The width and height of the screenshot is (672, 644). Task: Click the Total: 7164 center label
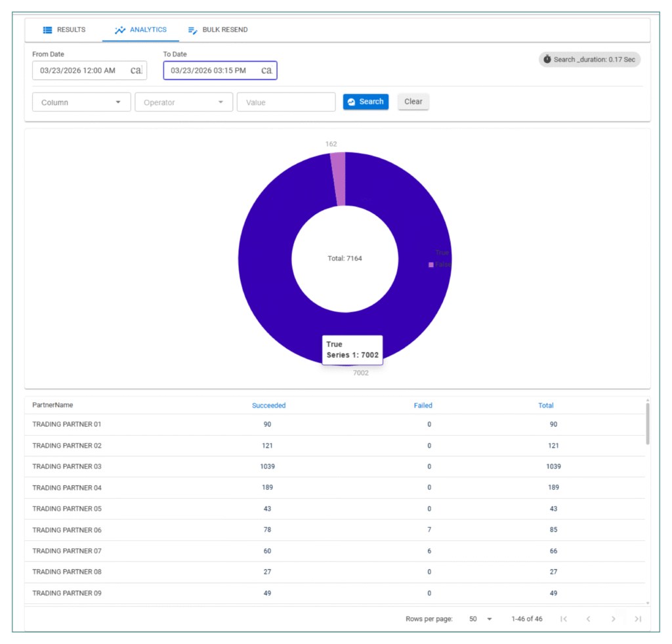(x=345, y=258)
